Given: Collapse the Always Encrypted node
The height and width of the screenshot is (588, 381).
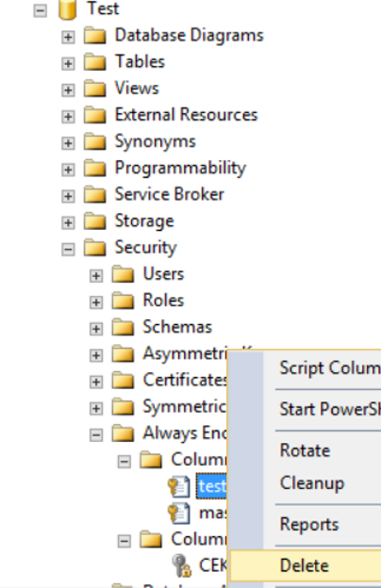Looking at the screenshot, I should point(96,435).
